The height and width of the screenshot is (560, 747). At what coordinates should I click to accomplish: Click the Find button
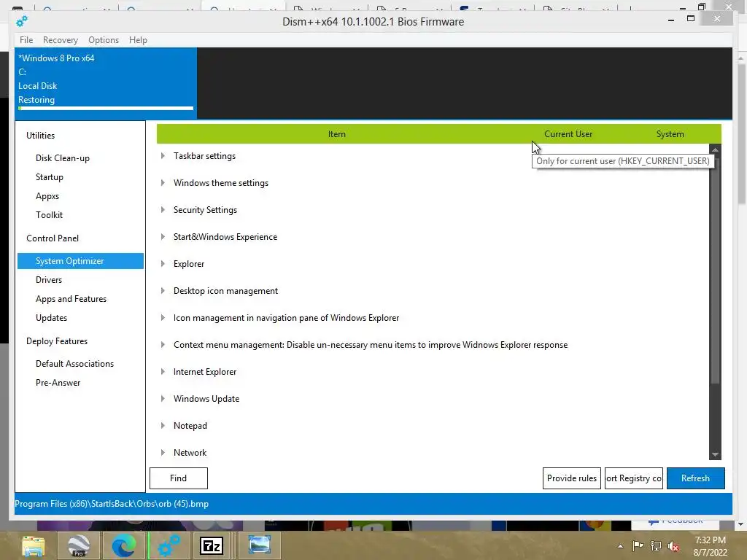point(179,478)
